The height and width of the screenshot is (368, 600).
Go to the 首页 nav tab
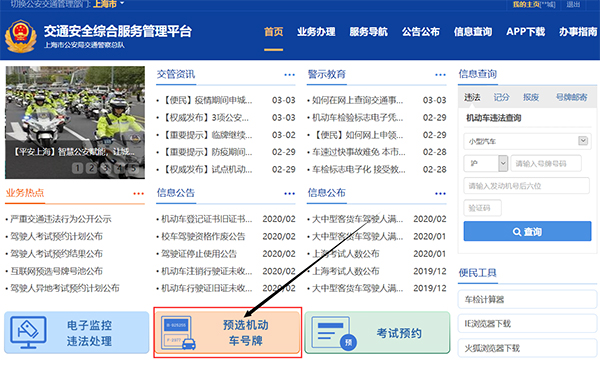tap(274, 32)
